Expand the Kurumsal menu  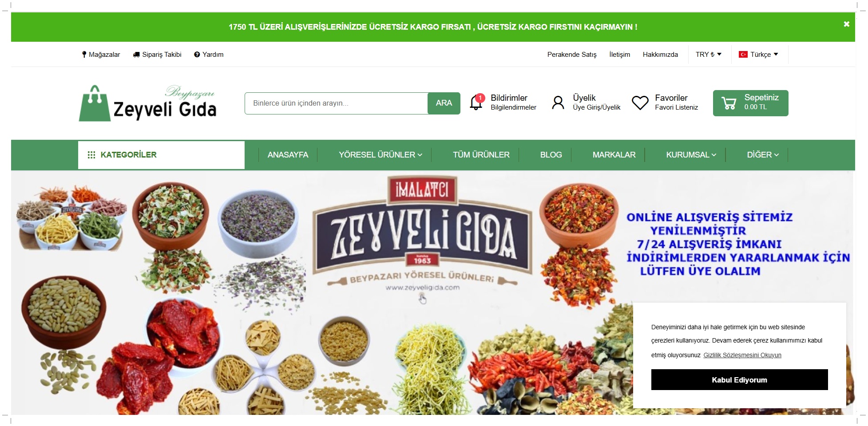tap(691, 155)
